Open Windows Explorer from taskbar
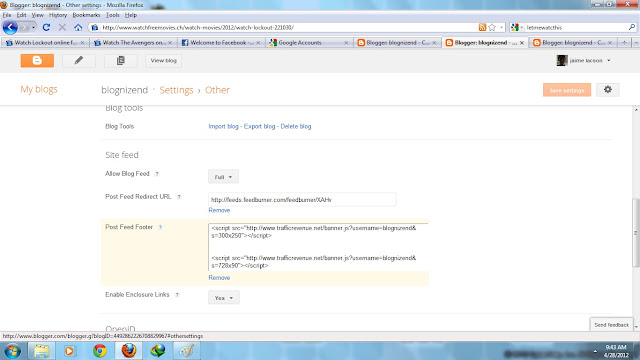This screenshot has width=640, height=360. click(41, 351)
